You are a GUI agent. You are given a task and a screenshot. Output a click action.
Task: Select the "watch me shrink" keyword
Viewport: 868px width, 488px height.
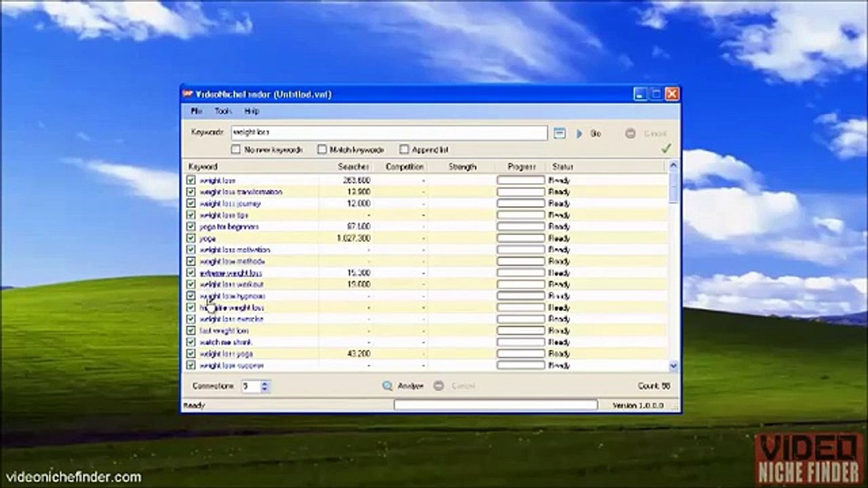coord(225,342)
